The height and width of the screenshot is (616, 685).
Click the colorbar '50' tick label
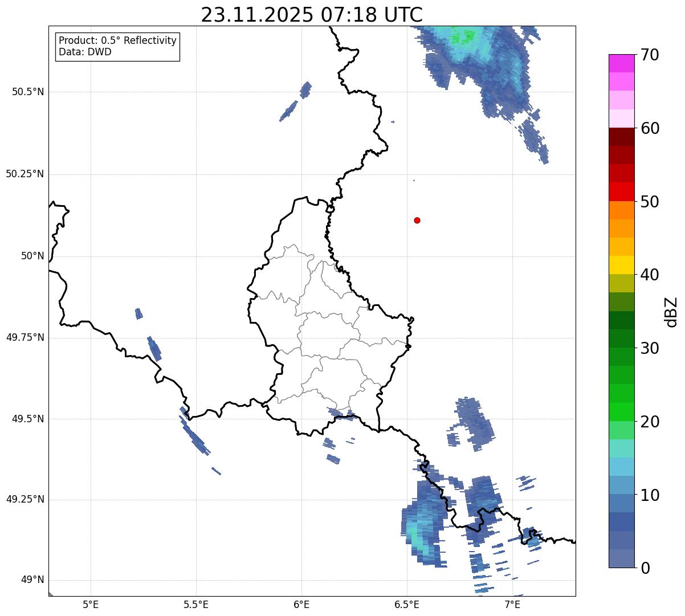(650, 202)
